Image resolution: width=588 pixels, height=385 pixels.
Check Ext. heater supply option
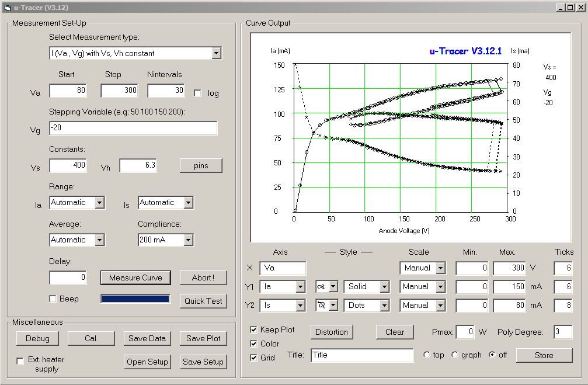[20, 361]
